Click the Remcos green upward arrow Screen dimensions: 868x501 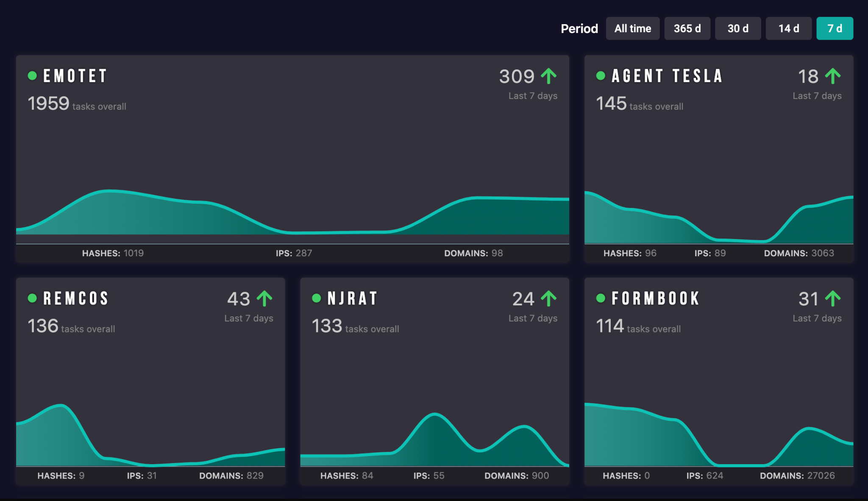point(264,299)
